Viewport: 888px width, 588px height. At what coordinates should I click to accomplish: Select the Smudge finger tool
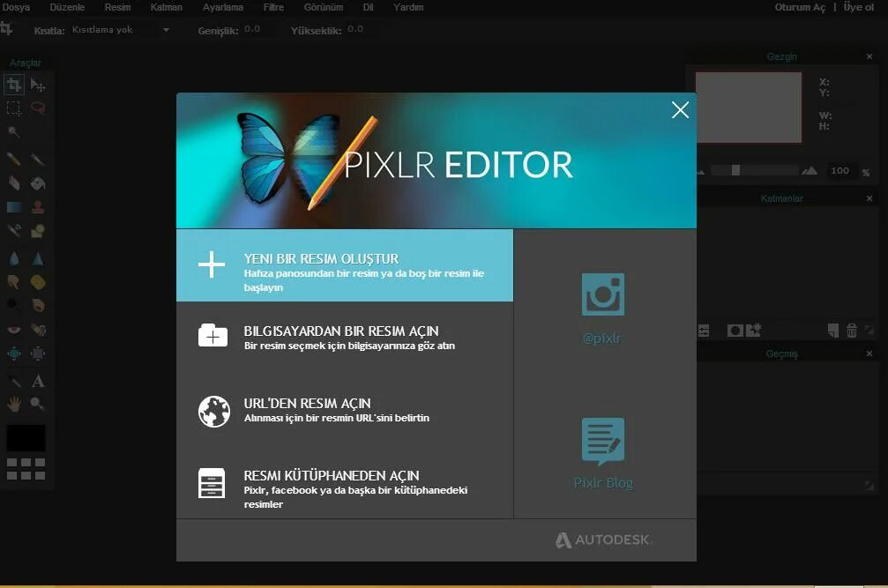tap(14, 282)
